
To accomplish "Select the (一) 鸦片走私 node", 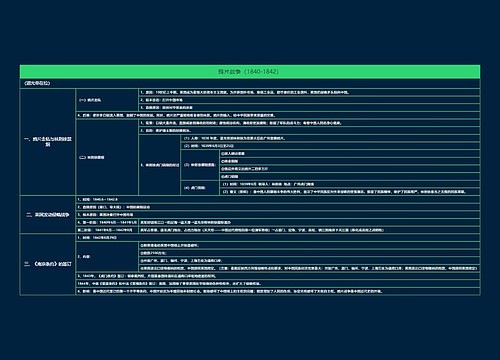I will pos(107,100).
